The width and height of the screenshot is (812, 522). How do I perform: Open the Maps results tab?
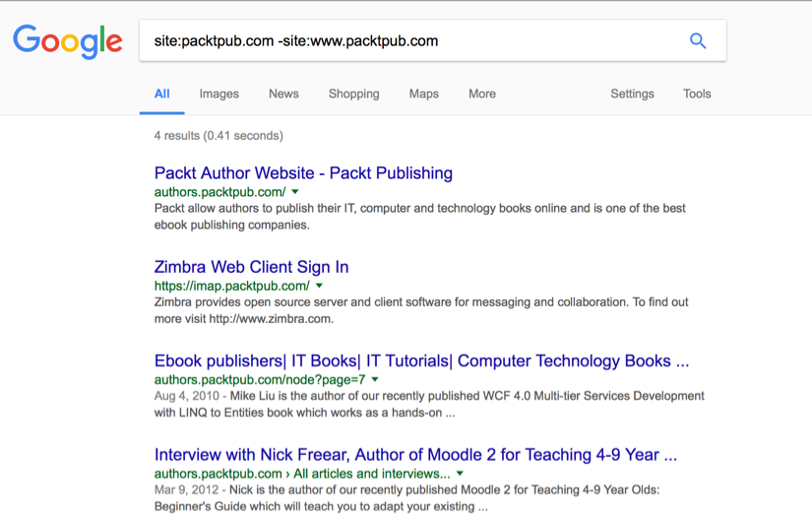(x=424, y=94)
